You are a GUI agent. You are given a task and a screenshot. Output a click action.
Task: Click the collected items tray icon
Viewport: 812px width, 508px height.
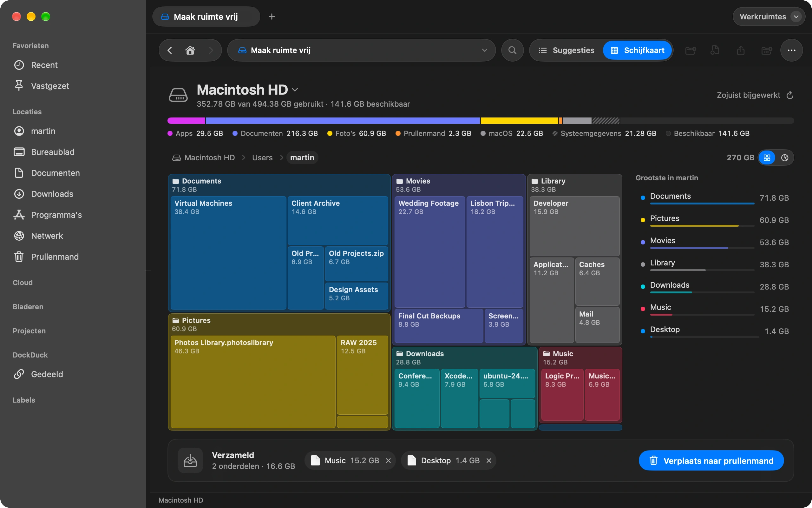[x=190, y=460]
